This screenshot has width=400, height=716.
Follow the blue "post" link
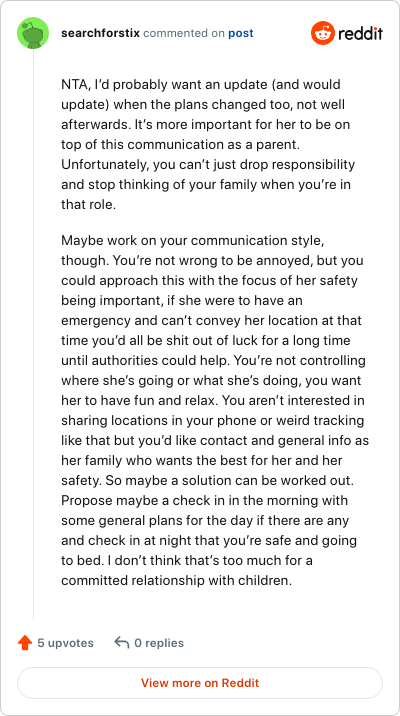(241, 34)
